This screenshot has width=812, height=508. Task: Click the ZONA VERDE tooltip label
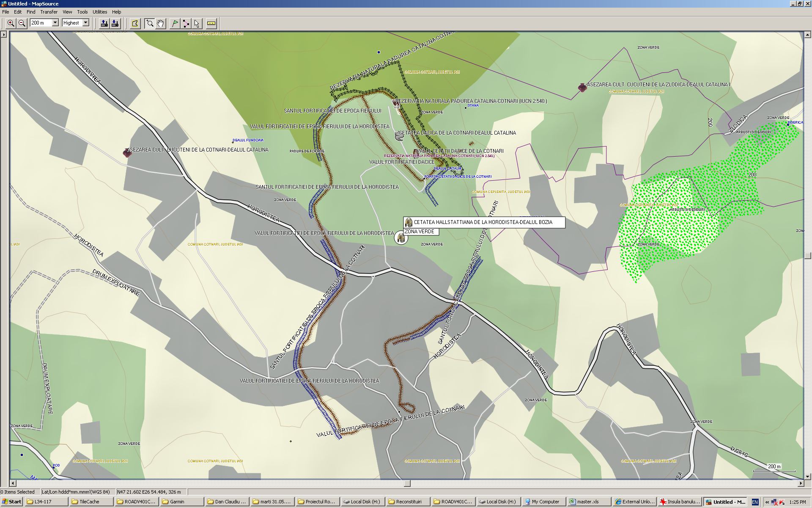[x=421, y=232]
